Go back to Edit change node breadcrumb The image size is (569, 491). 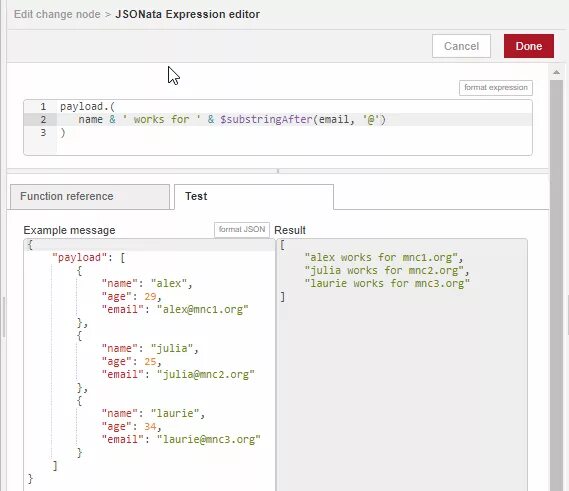[57, 15]
